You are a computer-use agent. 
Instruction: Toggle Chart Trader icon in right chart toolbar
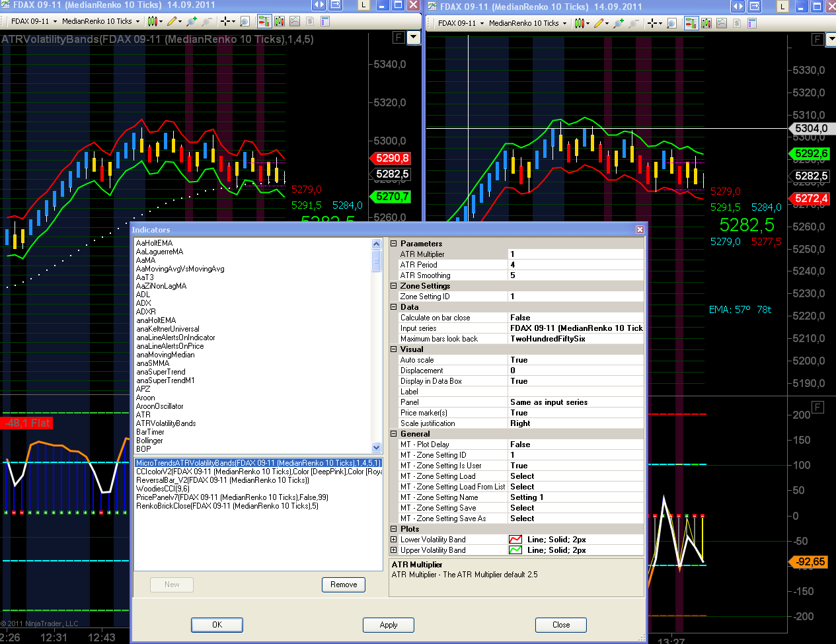click(x=691, y=23)
